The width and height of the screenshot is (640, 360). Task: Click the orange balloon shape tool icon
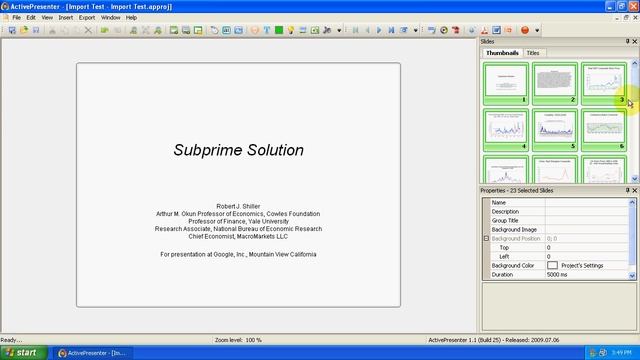coord(255,30)
